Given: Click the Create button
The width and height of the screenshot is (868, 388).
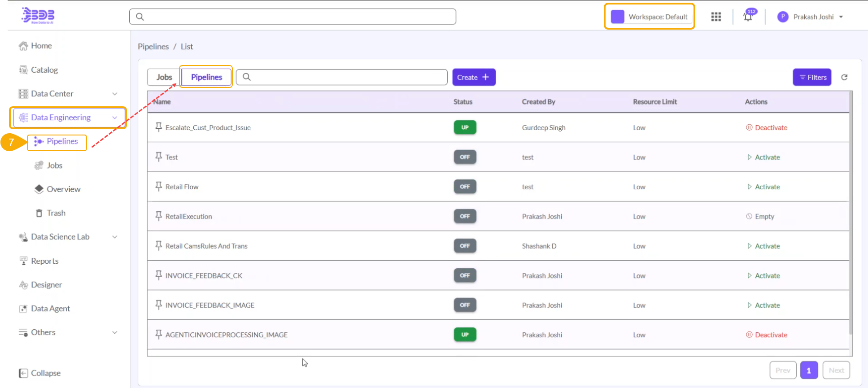Looking at the screenshot, I should [473, 77].
